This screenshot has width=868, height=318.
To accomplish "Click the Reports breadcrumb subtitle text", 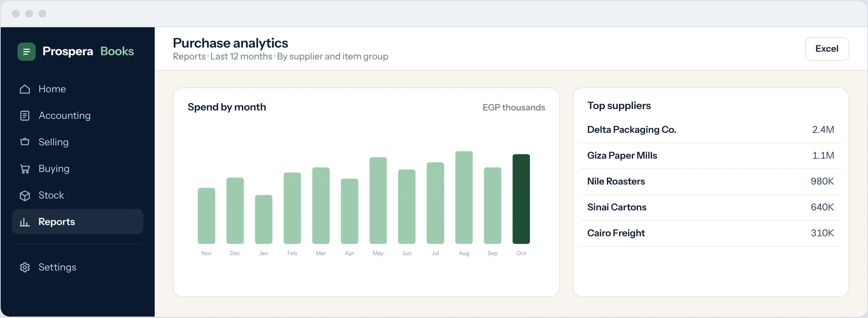I will (281, 56).
